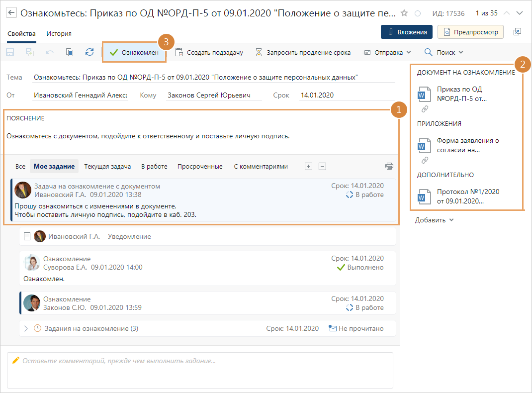Open task in new window icon
532x393 pixels.
pyautogui.click(x=518, y=32)
